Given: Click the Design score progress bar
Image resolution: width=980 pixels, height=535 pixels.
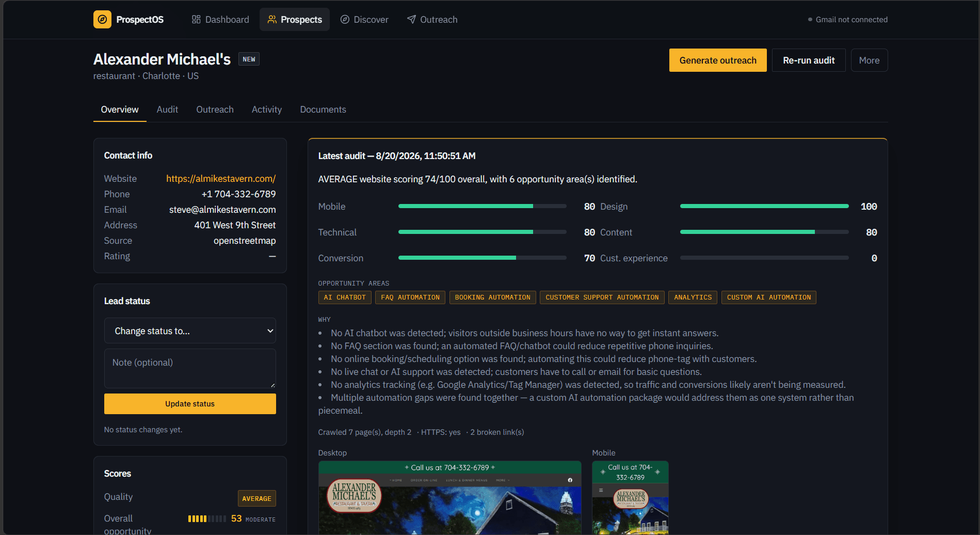Looking at the screenshot, I should point(764,207).
